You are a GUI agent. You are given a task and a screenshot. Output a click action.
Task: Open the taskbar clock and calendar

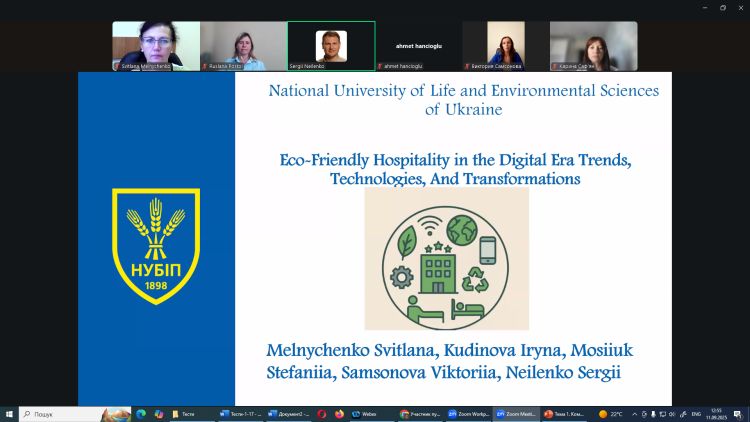(718, 414)
